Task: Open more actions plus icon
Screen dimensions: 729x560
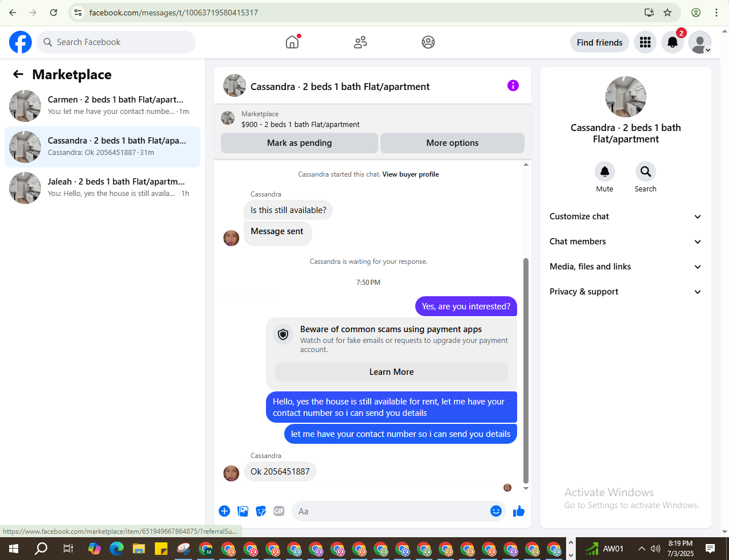Action: [x=224, y=511]
